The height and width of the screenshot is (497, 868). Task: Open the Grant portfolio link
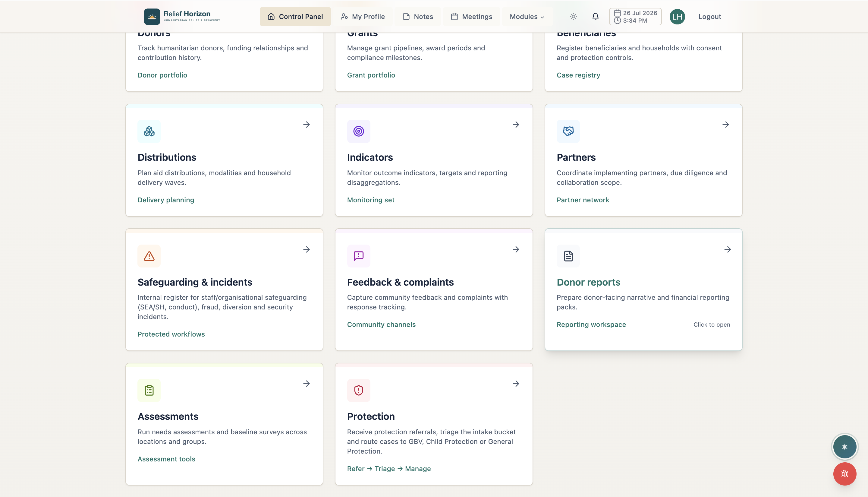[x=371, y=75]
